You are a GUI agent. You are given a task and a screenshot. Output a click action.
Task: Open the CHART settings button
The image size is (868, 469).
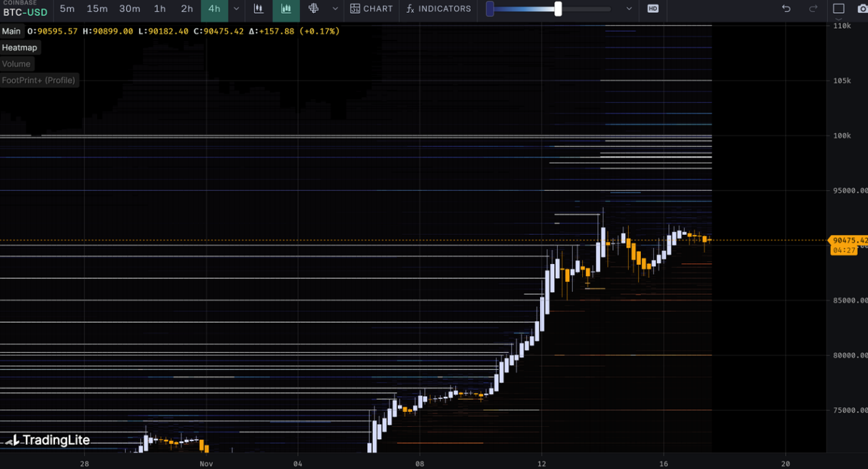371,9
